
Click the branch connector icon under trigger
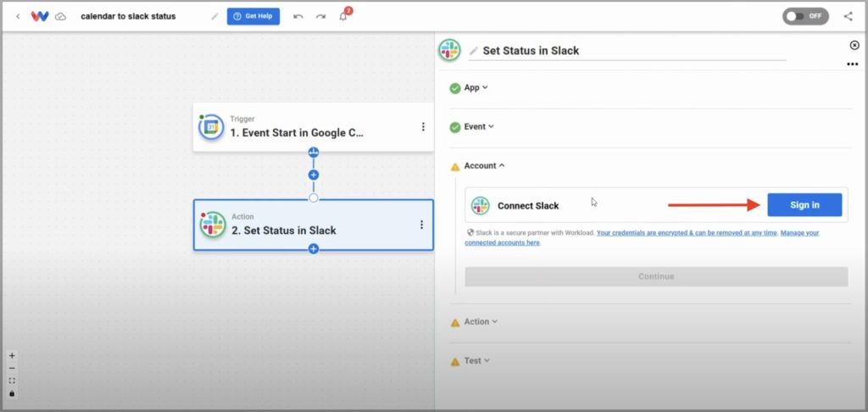click(314, 153)
